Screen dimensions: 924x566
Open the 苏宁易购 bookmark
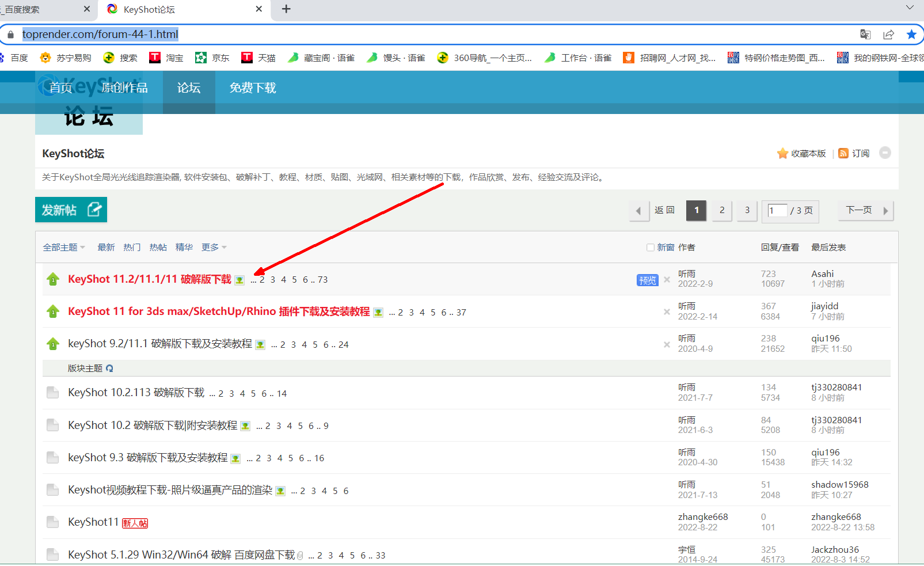66,58
